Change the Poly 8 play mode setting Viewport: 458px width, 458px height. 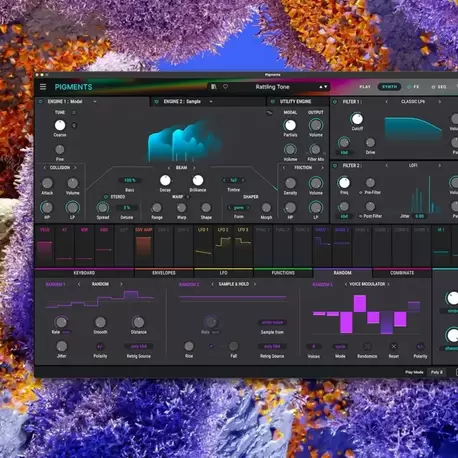click(437, 372)
